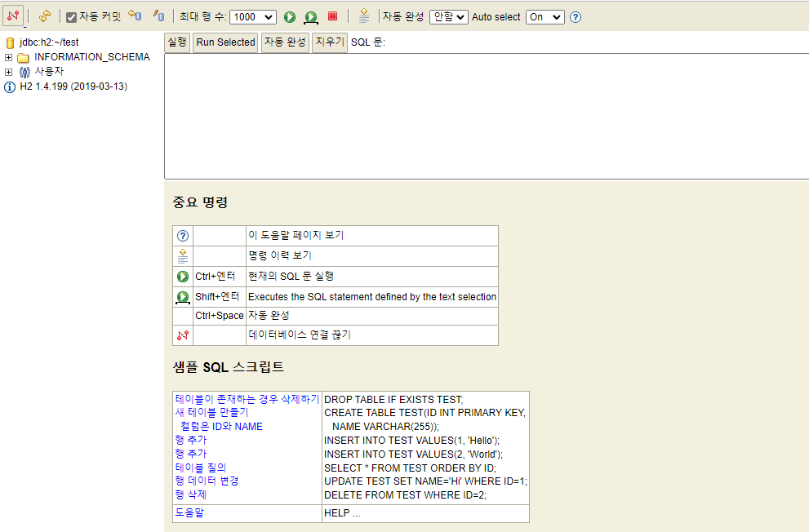
Task: Open the 자동 완성 dropdown set to 안함
Action: tap(449, 17)
